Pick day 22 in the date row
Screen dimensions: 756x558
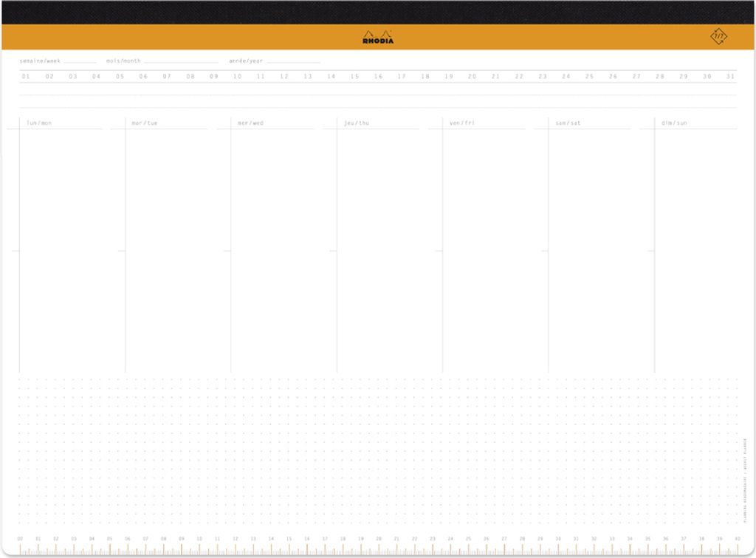click(519, 76)
